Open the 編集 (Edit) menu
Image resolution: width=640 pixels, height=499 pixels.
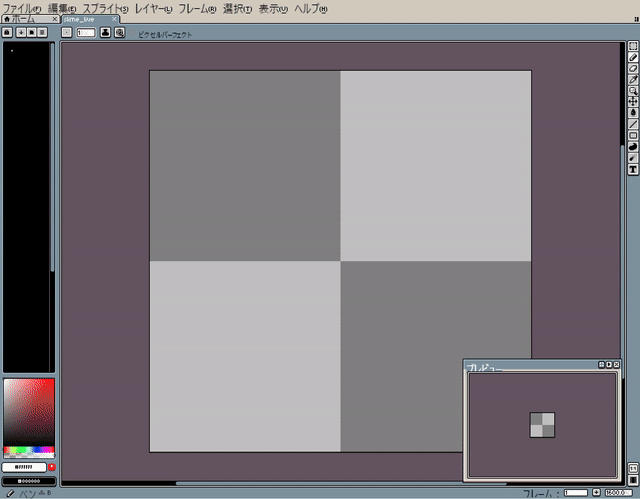pos(62,9)
